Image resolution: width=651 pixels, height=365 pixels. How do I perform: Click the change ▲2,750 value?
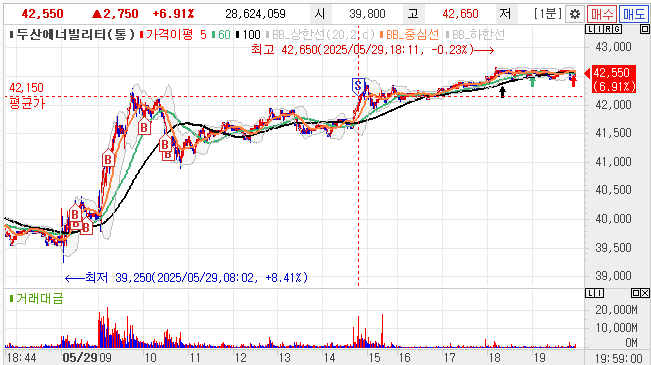(x=115, y=14)
